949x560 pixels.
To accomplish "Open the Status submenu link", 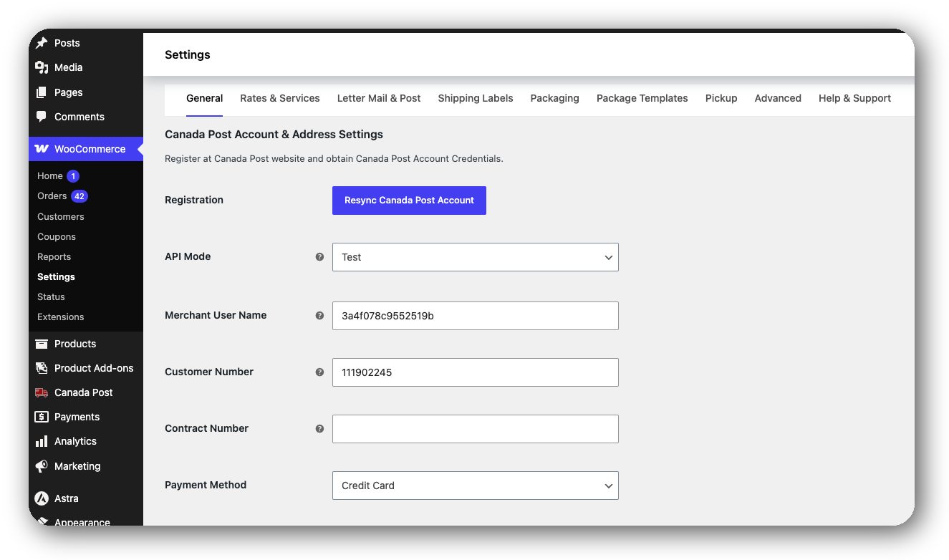I will point(51,296).
